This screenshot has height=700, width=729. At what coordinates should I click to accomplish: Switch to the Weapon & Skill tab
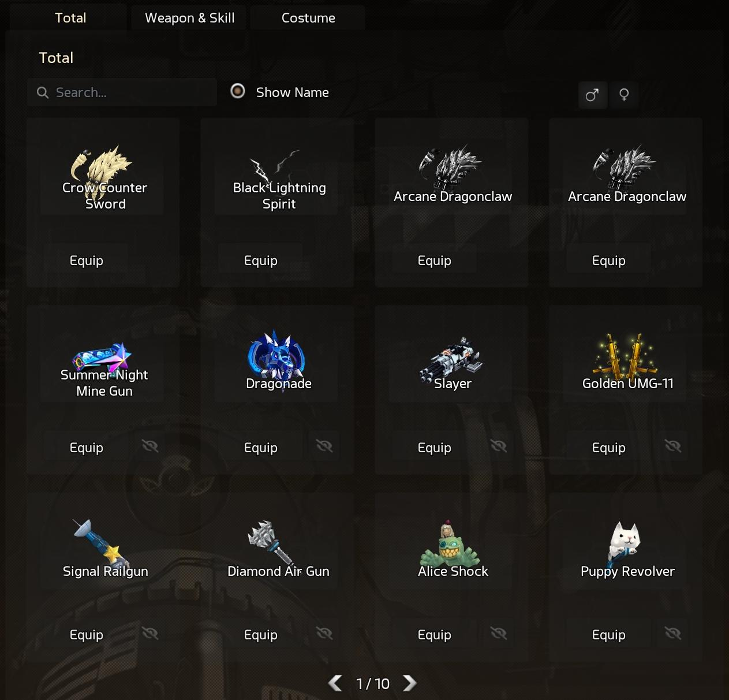click(189, 18)
